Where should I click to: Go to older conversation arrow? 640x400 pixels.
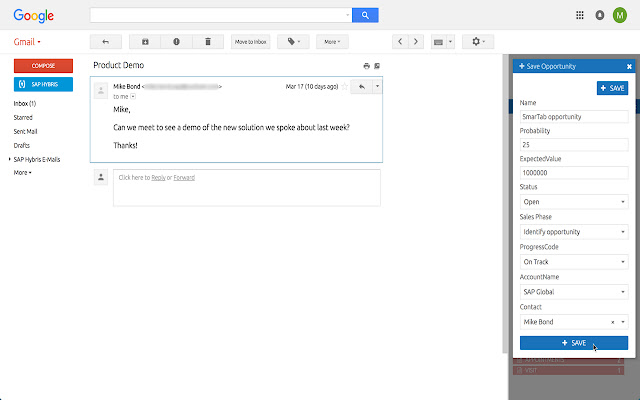tap(416, 42)
